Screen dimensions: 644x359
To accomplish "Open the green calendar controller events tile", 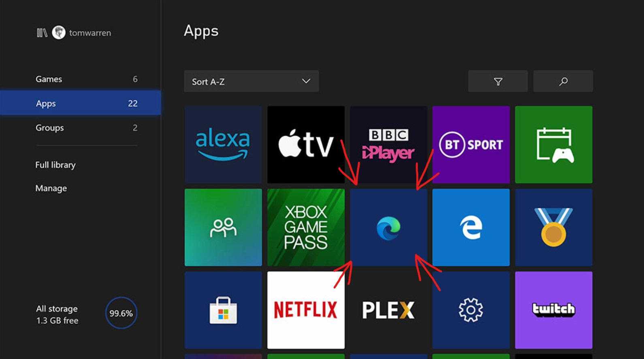I will tap(554, 145).
